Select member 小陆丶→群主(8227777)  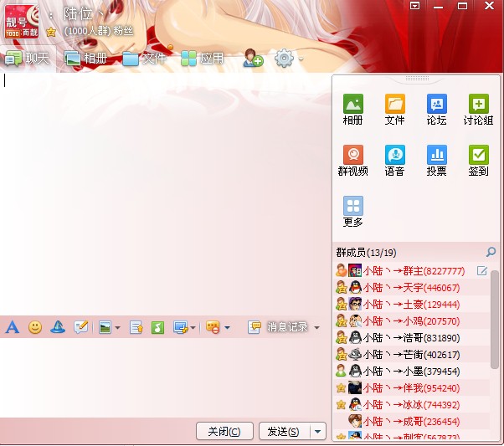click(x=411, y=271)
